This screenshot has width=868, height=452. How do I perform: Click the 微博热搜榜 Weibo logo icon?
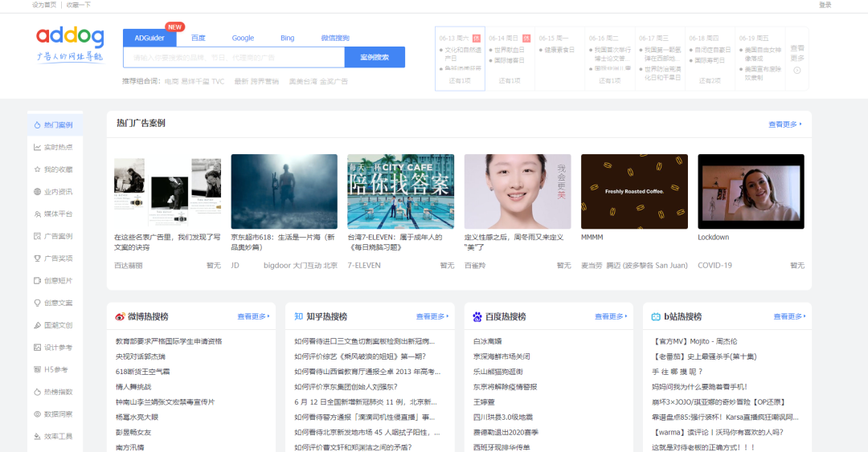(120, 316)
